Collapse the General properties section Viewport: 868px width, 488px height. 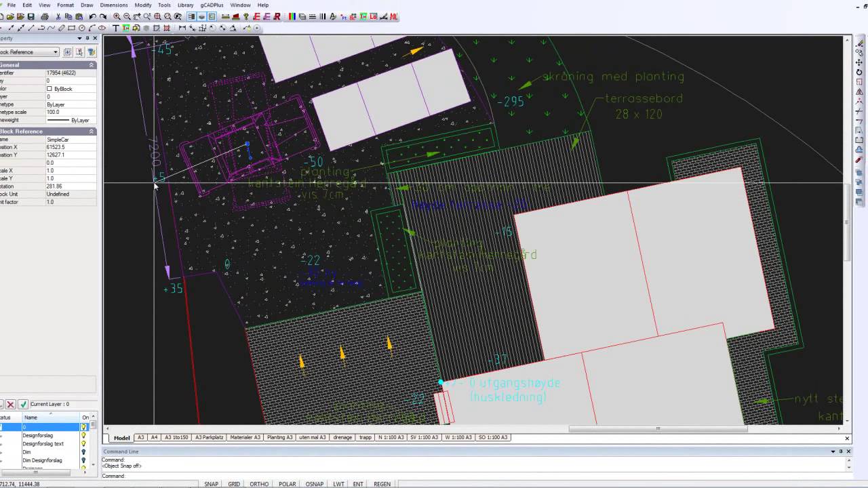92,65
